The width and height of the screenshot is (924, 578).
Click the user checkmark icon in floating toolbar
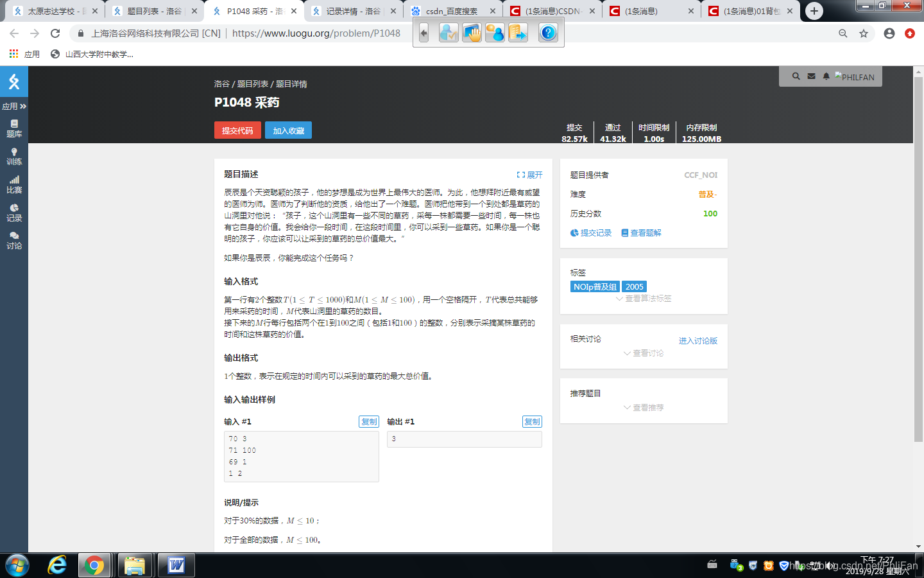click(449, 33)
